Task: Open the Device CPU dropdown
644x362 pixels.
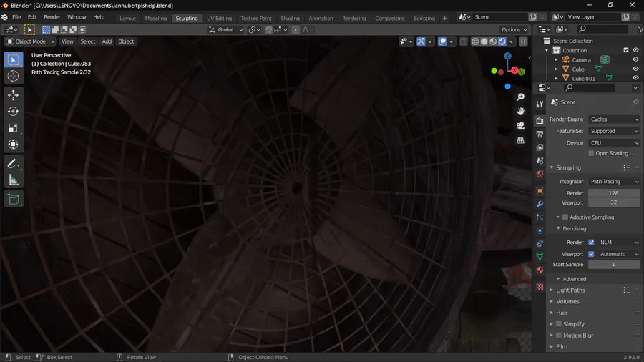Action: (614, 143)
